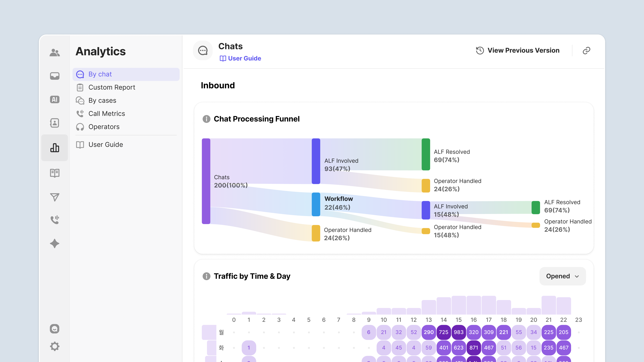The height and width of the screenshot is (362, 644).
Task: Select Custom Report in Analytics menu
Action: pos(112,87)
